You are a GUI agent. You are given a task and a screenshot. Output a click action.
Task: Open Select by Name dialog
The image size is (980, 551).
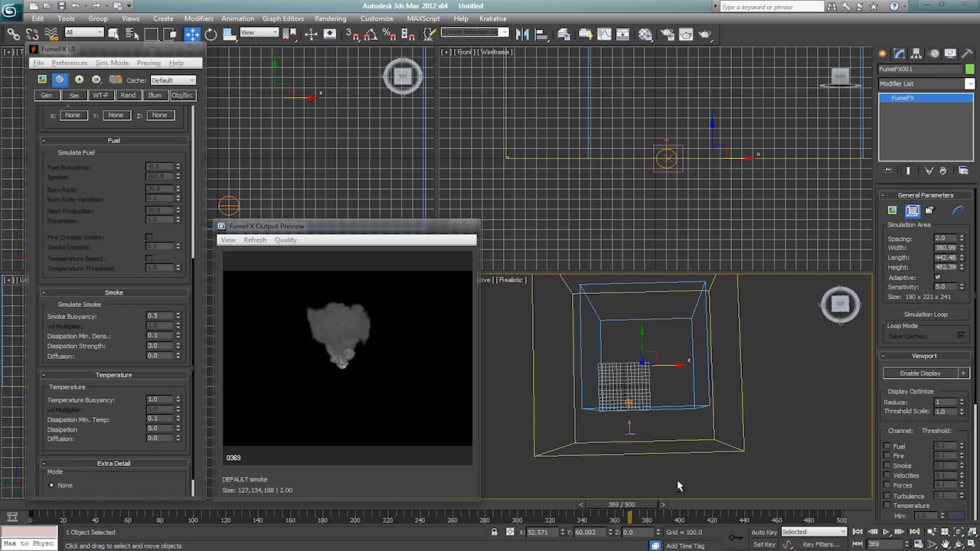click(132, 34)
